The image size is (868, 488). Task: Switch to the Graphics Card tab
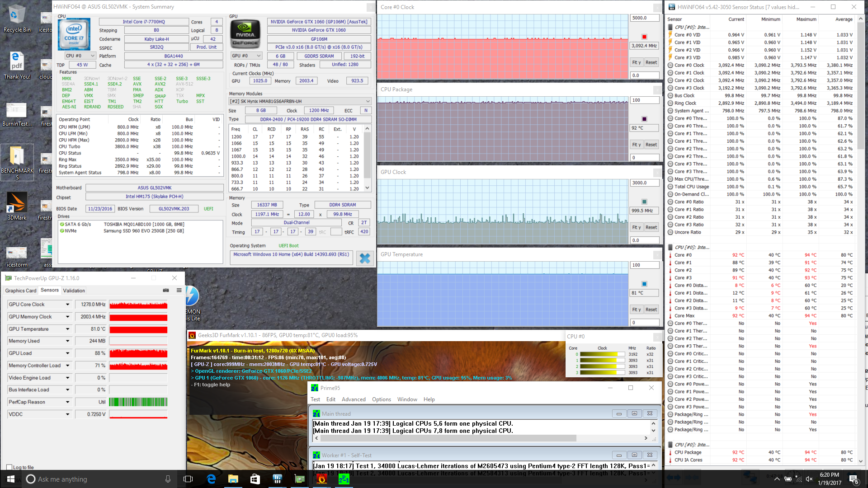tap(21, 291)
